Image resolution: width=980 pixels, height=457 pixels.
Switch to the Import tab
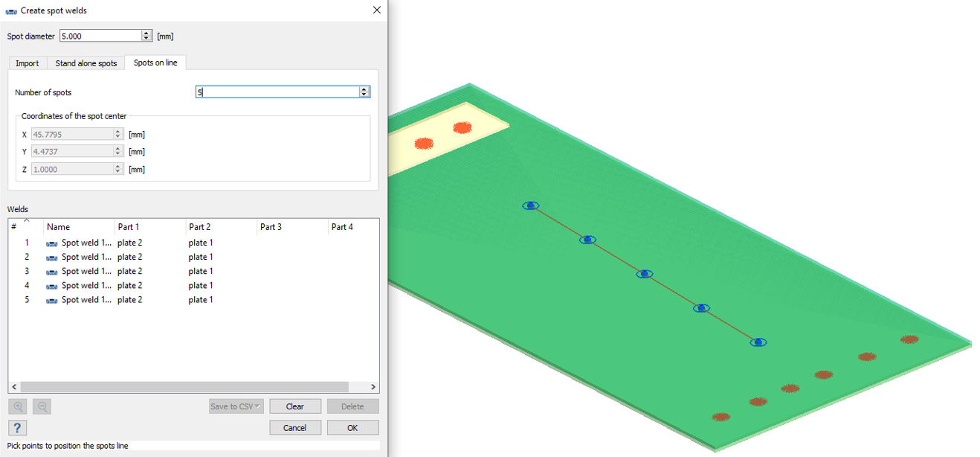28,63
